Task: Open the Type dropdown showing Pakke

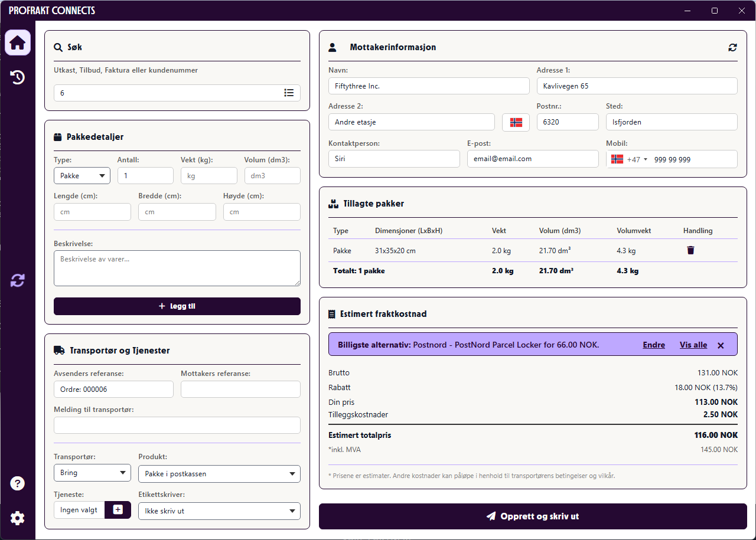Action: pos(82,175)
